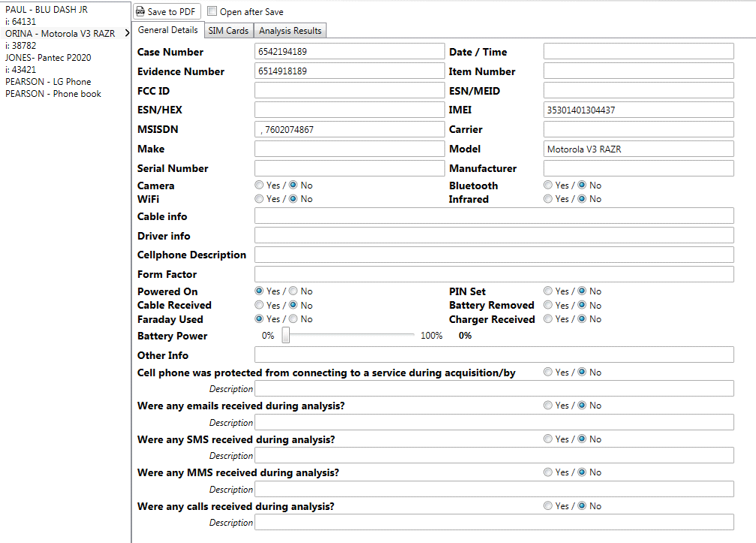
Task: Select PAUL - BLU DASH JR entry
Action: pos(47,9)
